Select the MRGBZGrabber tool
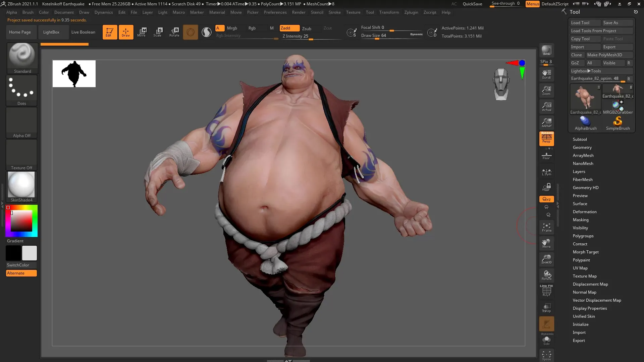 point(618,107)
